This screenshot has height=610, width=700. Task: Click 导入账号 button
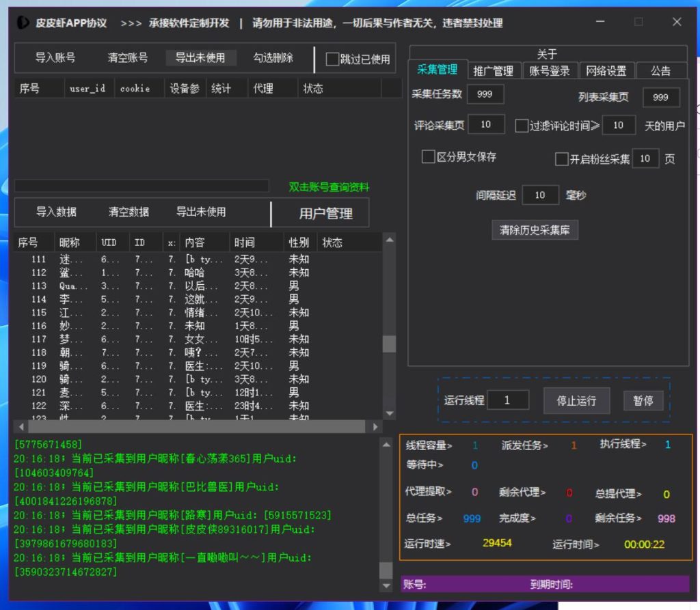pos(55,58)
